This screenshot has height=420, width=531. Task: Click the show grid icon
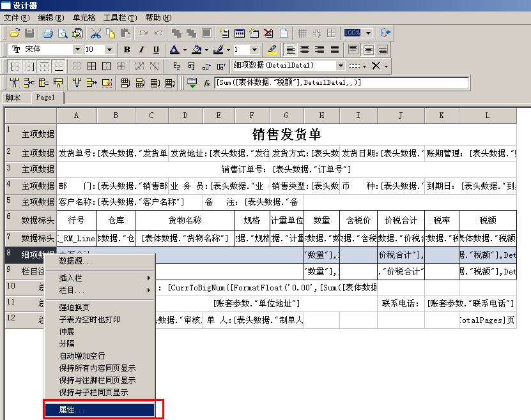tap(302, 33)
